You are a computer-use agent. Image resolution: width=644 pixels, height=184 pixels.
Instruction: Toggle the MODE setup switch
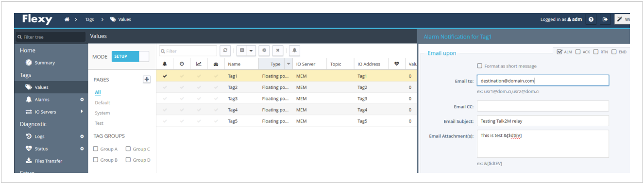click(131, 56)
